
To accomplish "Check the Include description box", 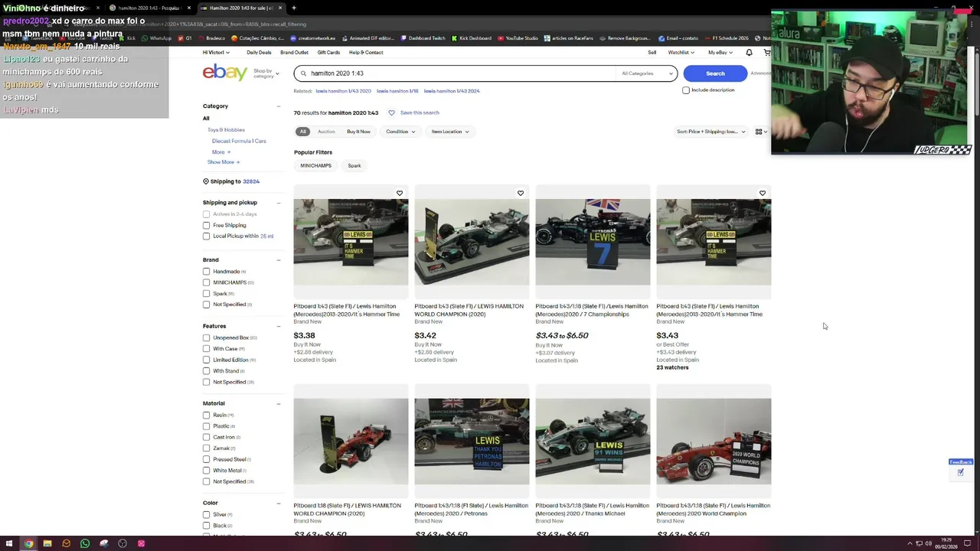I will pos(686,90).
